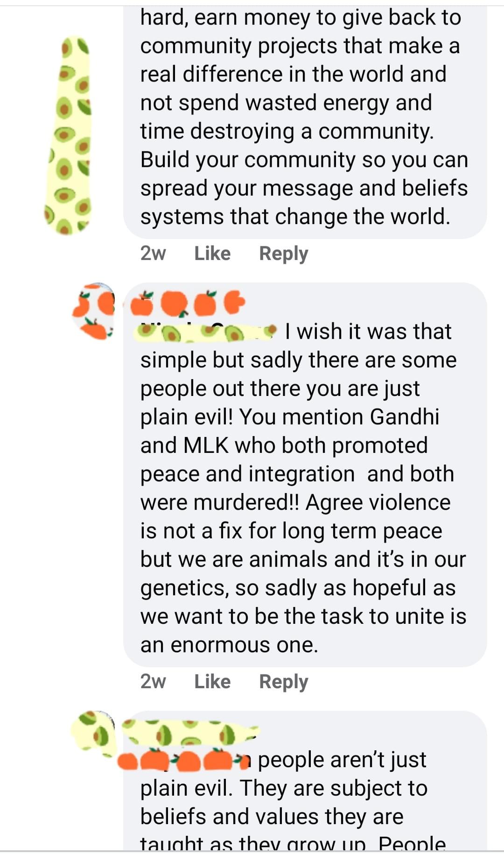This screenshot has height=854, width=504.
Task: Reply to the comment ending 'change the world.'
Action: point(284,254)
